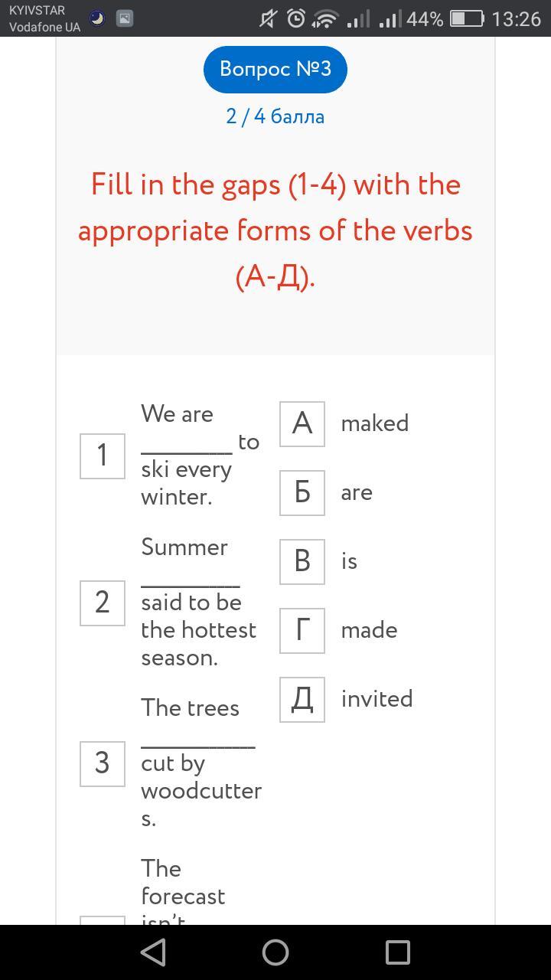The height and width of the screenshot is (980, 551).
Task: Select answer box A "maked"
Action: pyautogui.click(x=302, y=423)
